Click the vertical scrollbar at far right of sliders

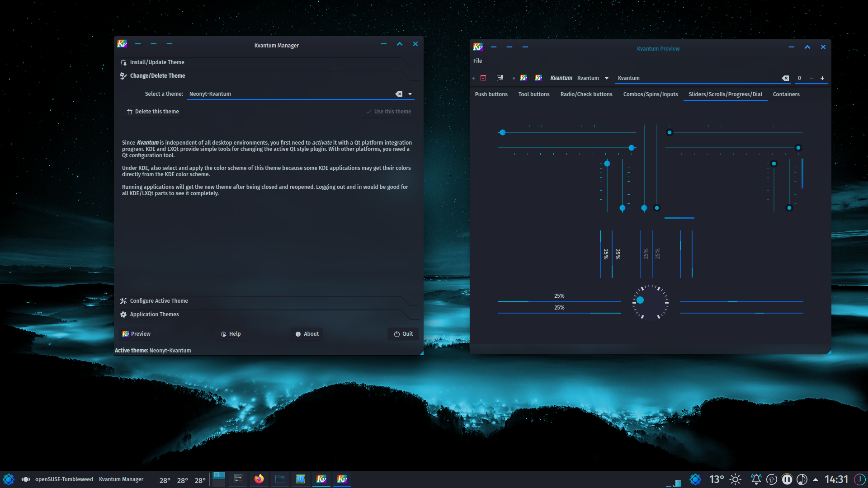[802, 173]
